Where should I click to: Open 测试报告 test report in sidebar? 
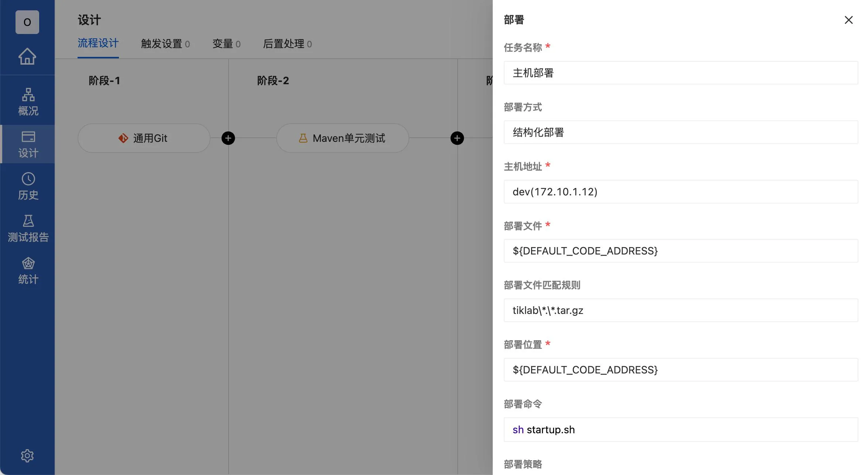pyautogui.click(x=28, y=228)
